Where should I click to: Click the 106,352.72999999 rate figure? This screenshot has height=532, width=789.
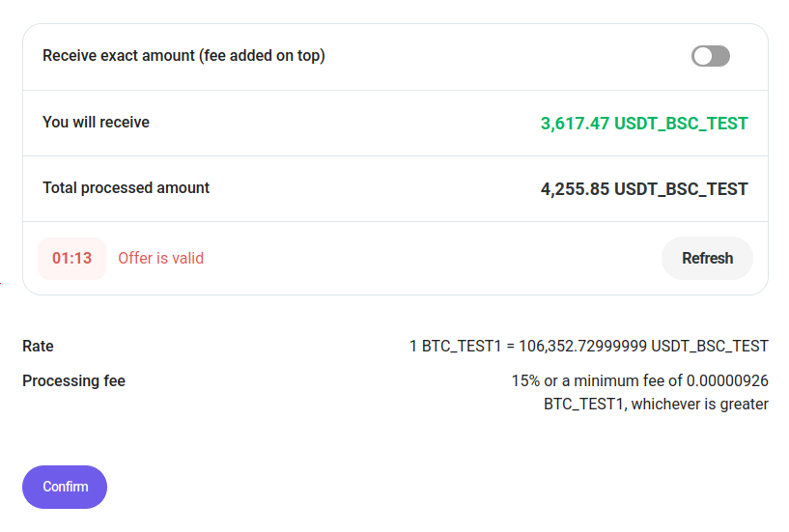tap(582, 346)
